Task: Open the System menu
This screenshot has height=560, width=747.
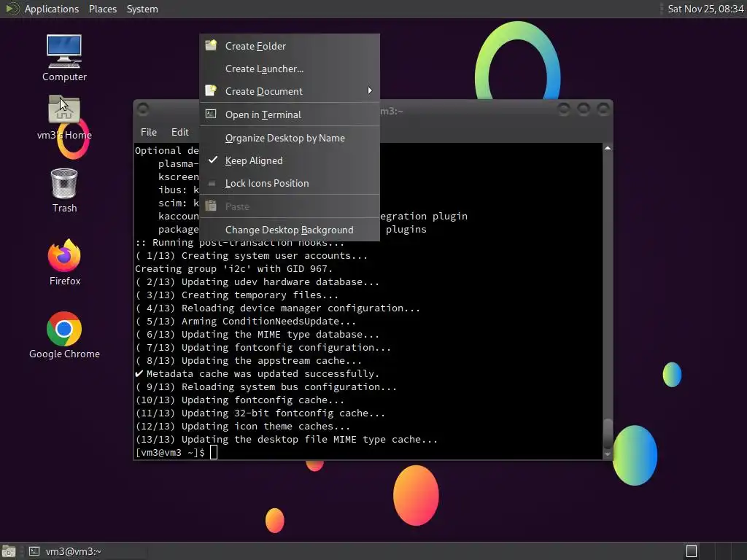Action: coord(142,9)
